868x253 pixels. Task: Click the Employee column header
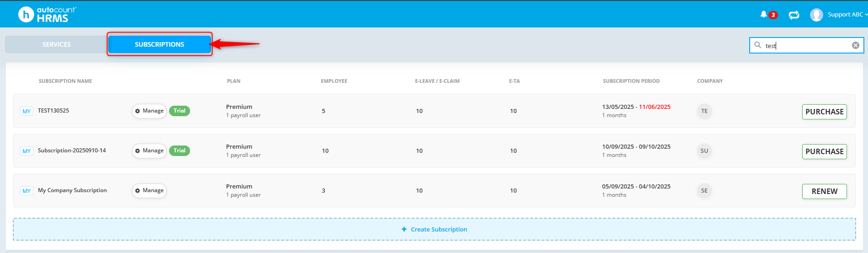[334, 81]
